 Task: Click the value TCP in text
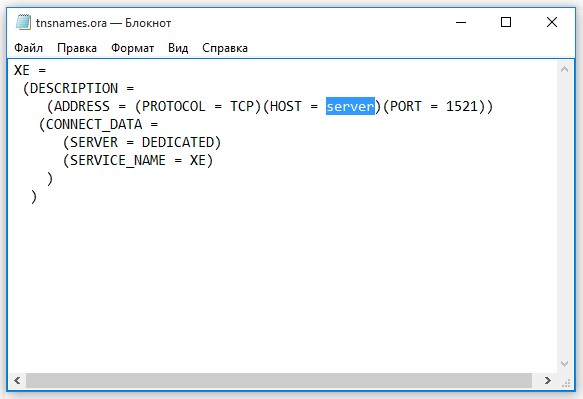pos(242,106)
